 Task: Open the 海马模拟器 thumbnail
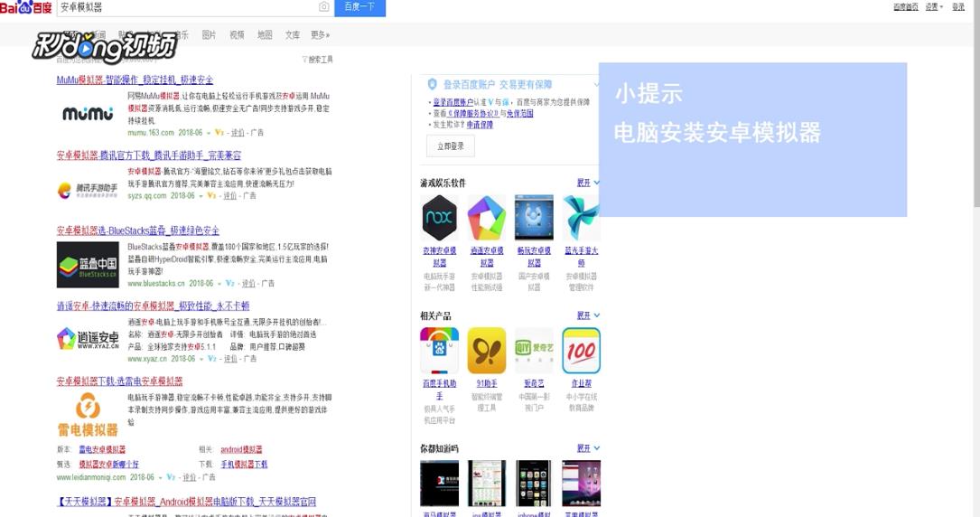[x=439, y=484]
